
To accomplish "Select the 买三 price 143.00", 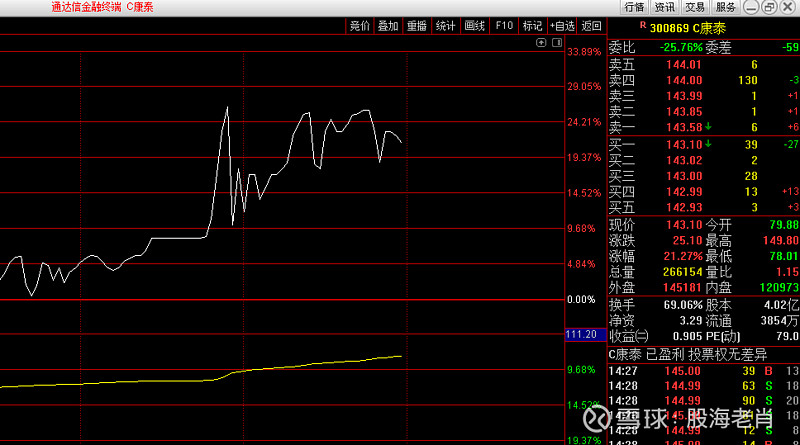I will point(684,177).
